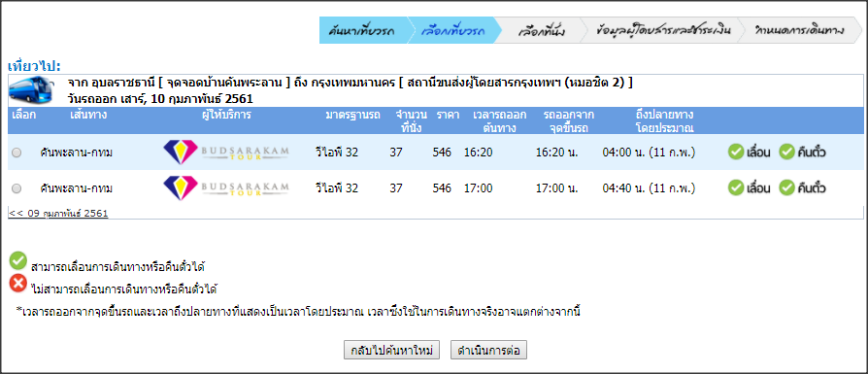The image size is (868, 374).
Task: Open the กำหนดการเดินทาง step tab
Action: [x=800, y=30]
